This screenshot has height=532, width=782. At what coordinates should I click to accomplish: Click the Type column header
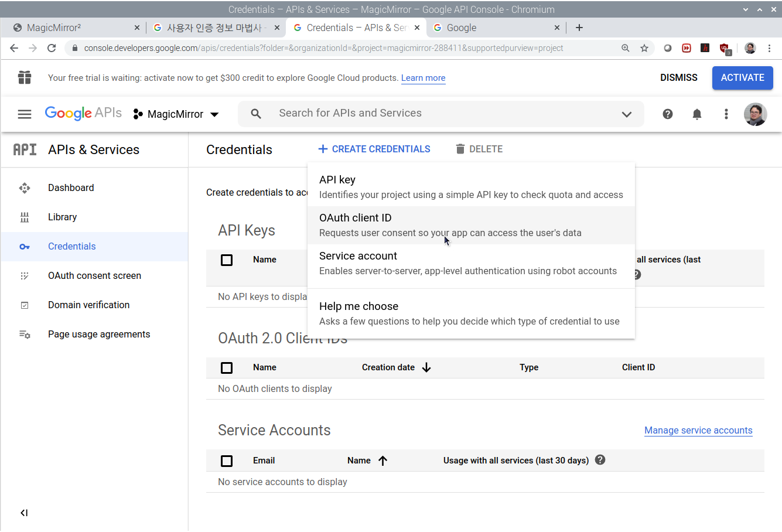pos(529,367)
